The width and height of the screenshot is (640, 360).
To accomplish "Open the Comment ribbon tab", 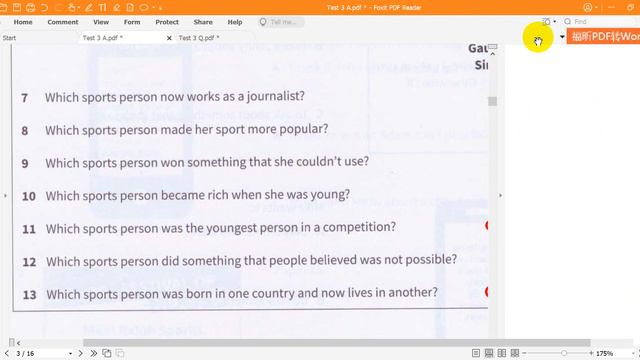I will pos(62,22).
